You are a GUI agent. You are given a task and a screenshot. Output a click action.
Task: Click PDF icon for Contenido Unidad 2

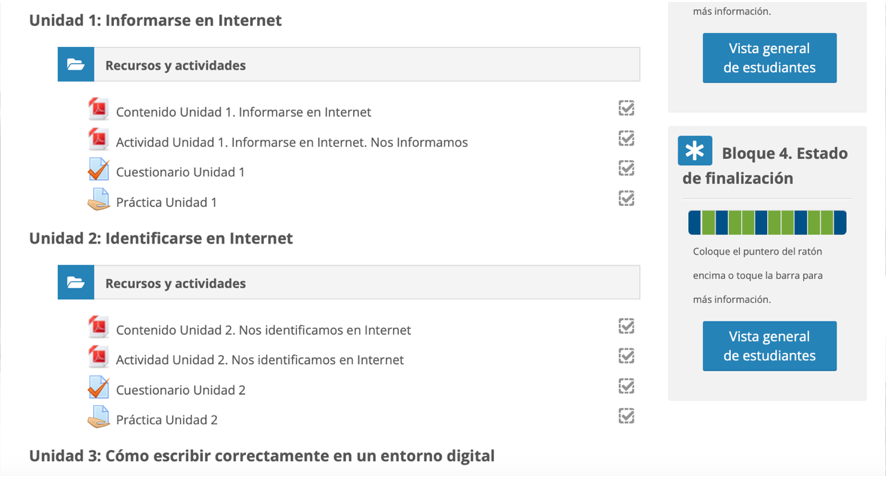(x=98, y=328)
